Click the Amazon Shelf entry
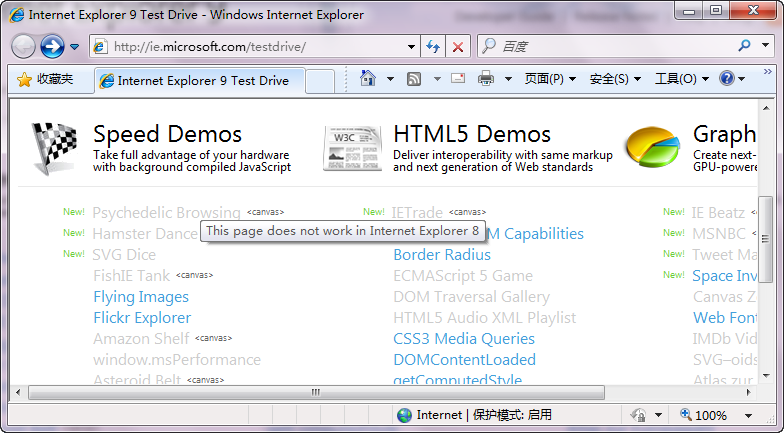 tap(142, 339)
